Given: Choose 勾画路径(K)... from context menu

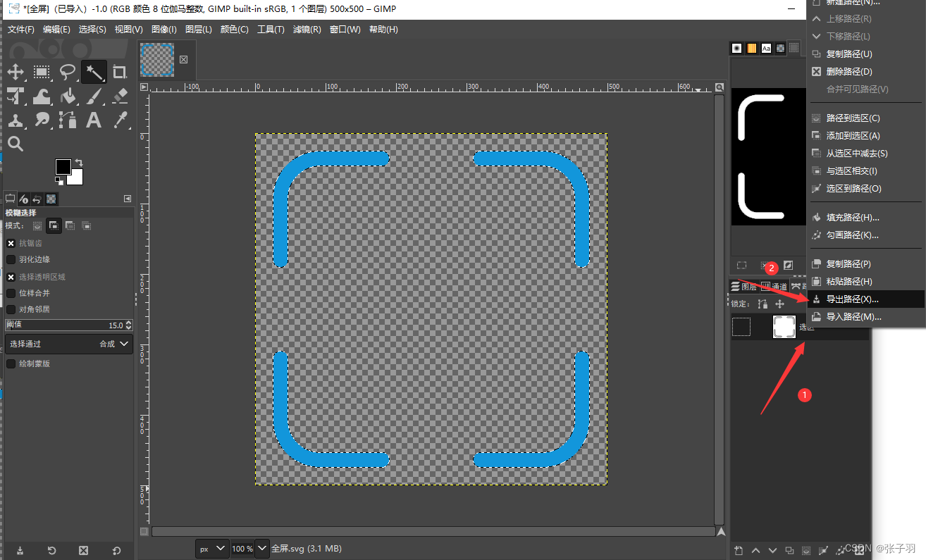Looking at the screenshot, I should (865, 235).
